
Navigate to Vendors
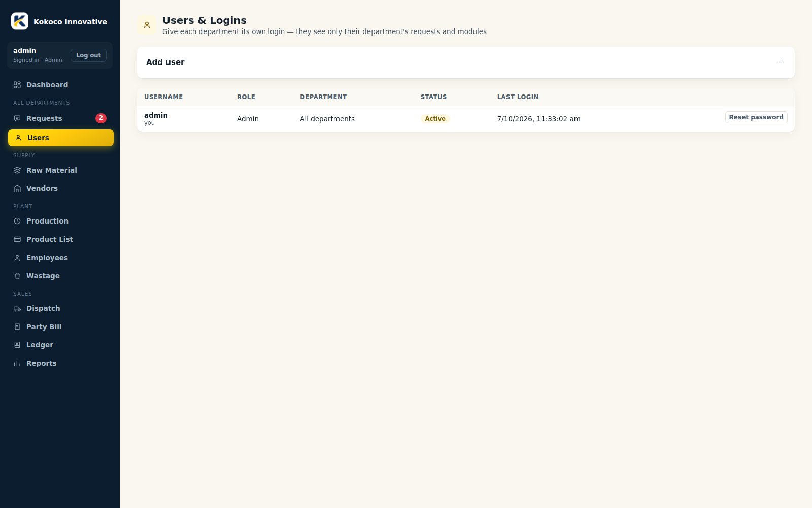pyautogui.click(x=60, y=188)
